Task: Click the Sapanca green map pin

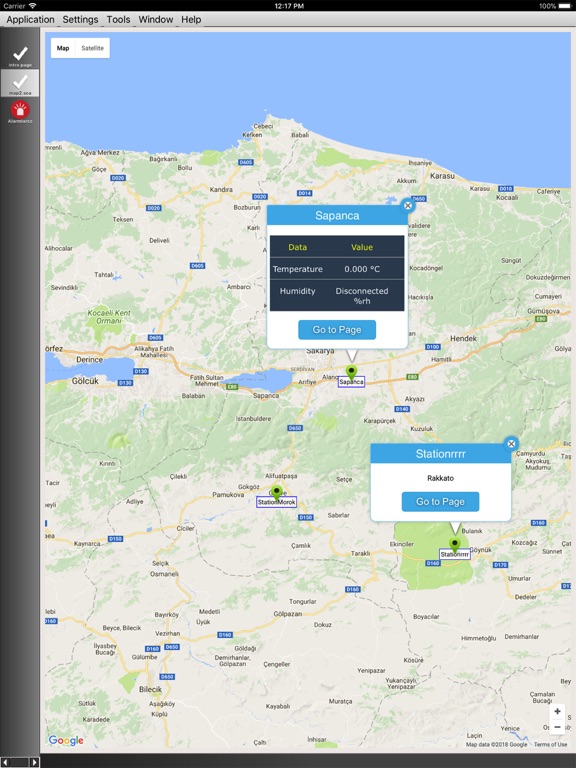Action: (x=351, y=373)
